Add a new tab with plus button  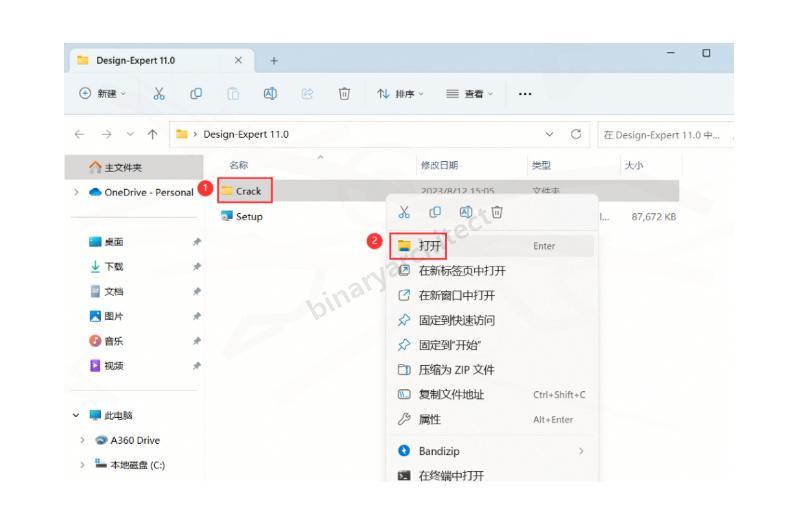point(274,61)
